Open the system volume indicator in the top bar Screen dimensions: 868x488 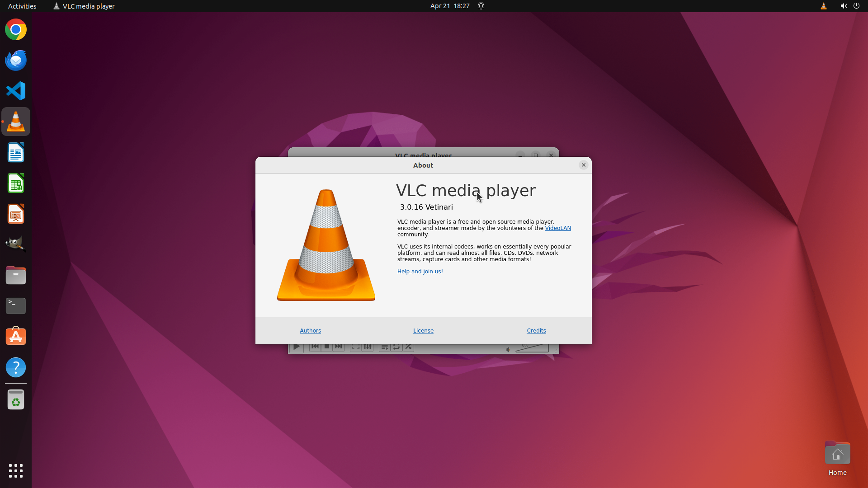tap(843, 6)
